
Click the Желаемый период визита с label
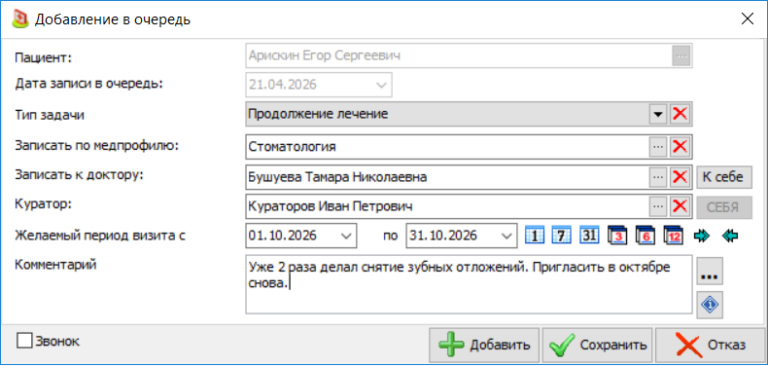pos(100,236)
